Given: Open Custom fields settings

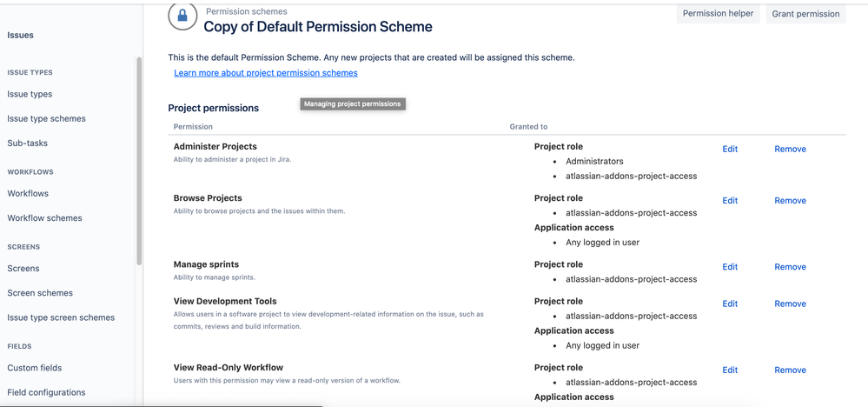Looking at the screenshot, I should point(35,368).
